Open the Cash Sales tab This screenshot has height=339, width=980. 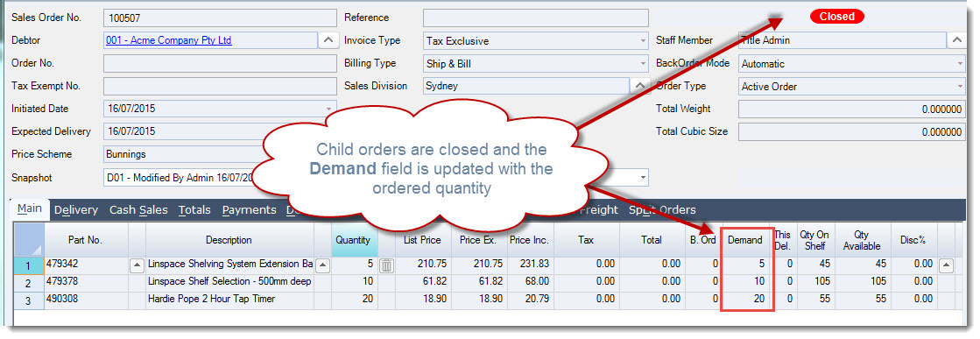[138, 210]
